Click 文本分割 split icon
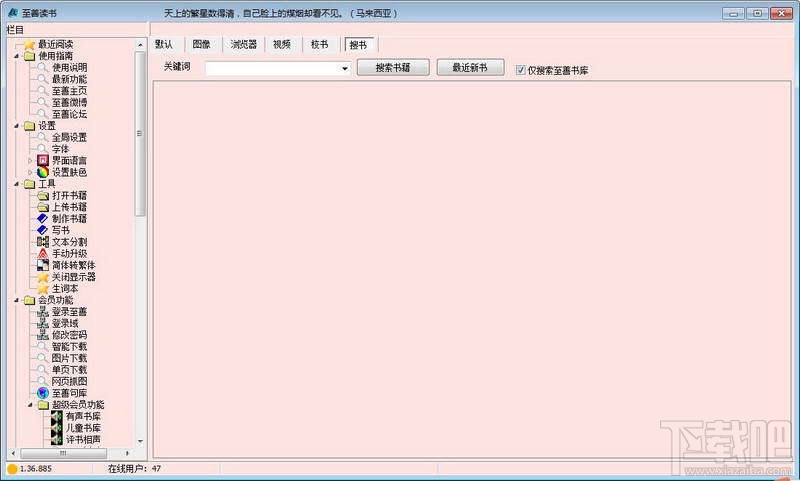The width and height of the screenshot is (800, 481). pos(43,242)
